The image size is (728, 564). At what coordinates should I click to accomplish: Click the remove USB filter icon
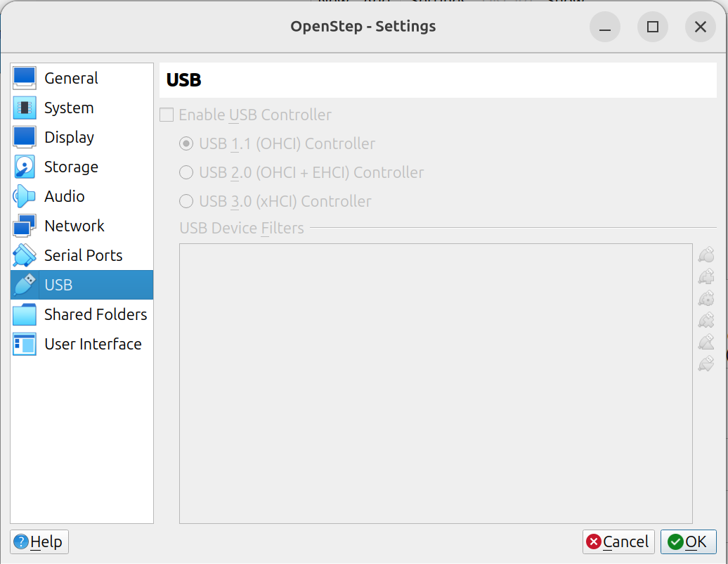pos(706,320)
